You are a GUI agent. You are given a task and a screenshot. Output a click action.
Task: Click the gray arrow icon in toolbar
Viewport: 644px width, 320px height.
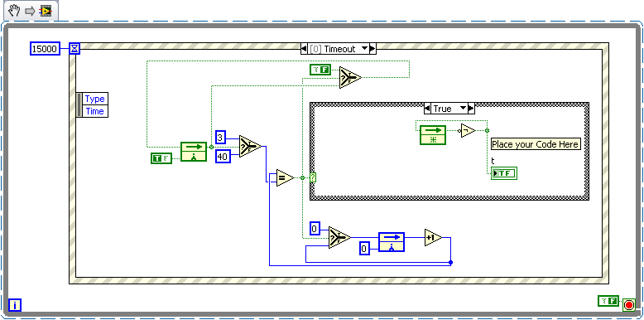coord(31,11)
